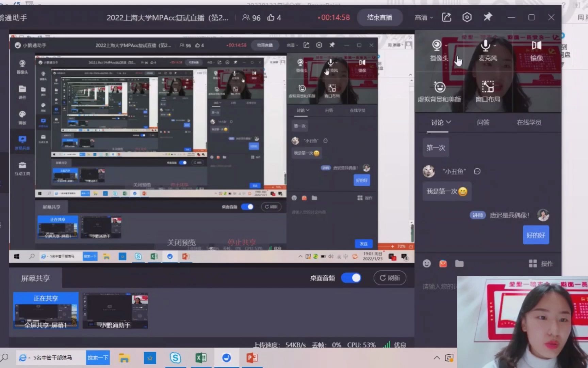The image size is (588, 368).
Task: Select the 屏幕共享 tab above the thumbnails
Action: coord(35,278)
